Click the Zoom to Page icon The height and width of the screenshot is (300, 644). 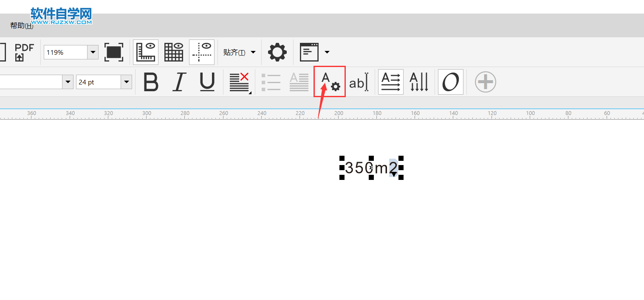click(x=114, y=52)
